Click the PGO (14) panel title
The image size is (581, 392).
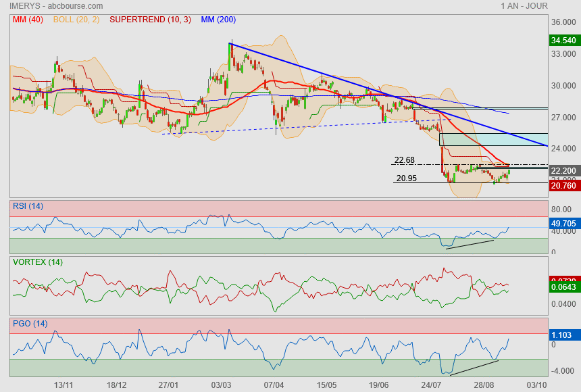pos(30,323)
